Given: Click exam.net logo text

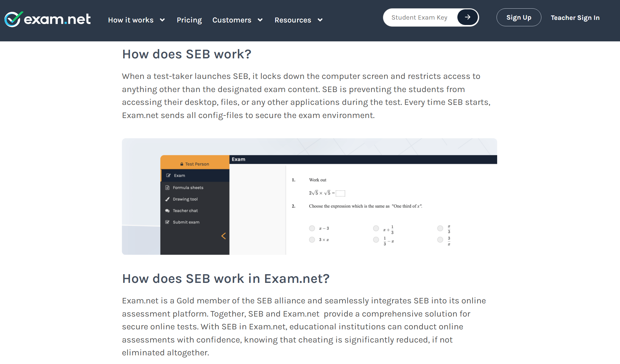Looking at the screenshot, I should pyautogui.click(x=57, y=19).
